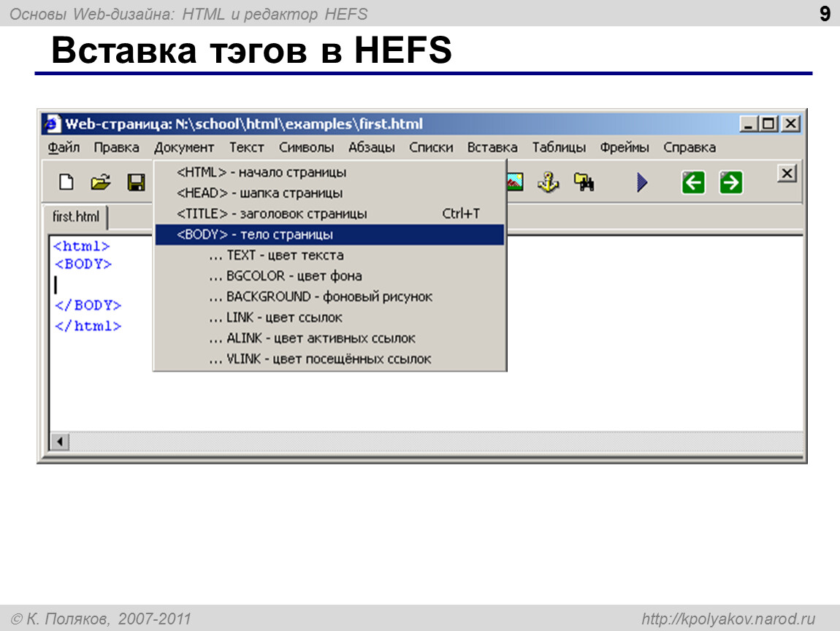Viewport: 840px width, 631px height.
Task: Choose <HTML> - начало страницы
Action: click(329, 172)
